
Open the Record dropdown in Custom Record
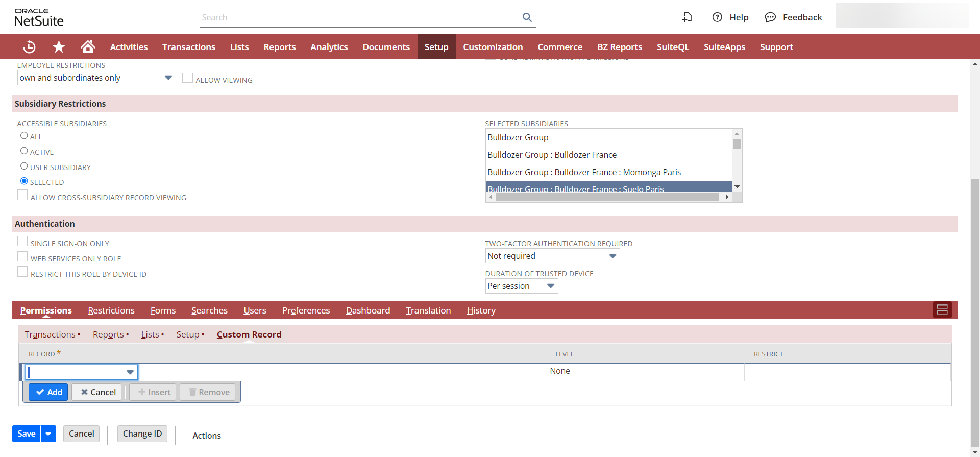pos(130,372)
